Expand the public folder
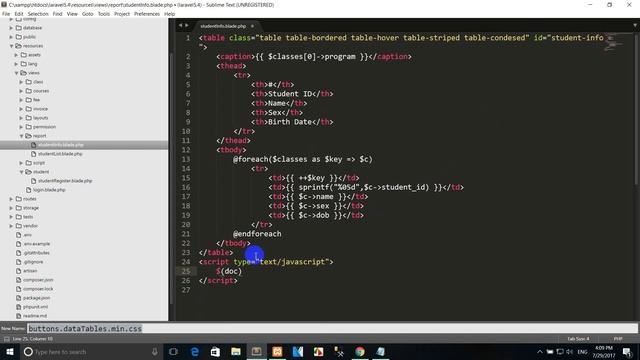The image size is (640, 360). (x=11, y=37)
